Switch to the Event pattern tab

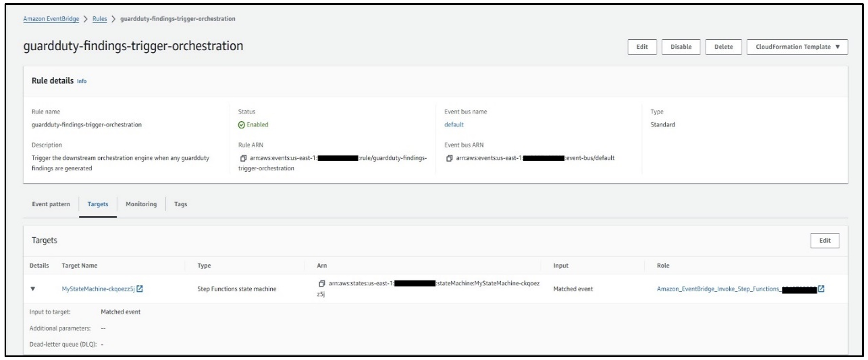coord(51,204)
